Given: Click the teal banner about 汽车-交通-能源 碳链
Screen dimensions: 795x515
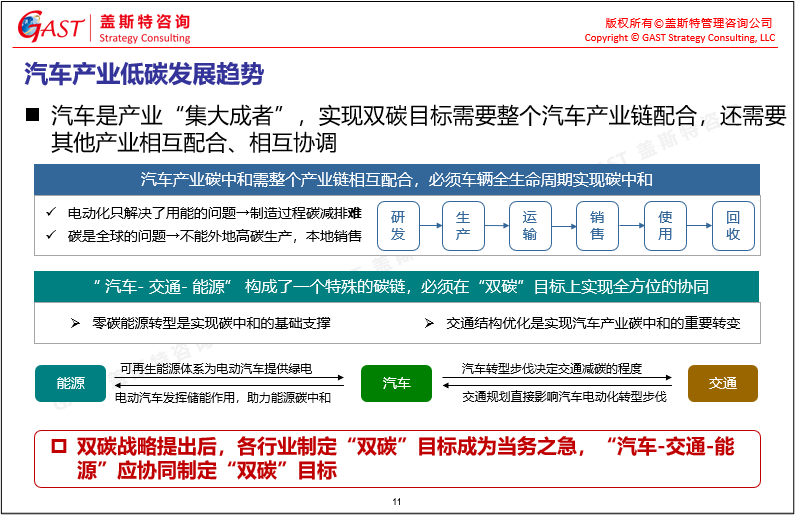Looking at the screenshot, I should click(397, 287).
